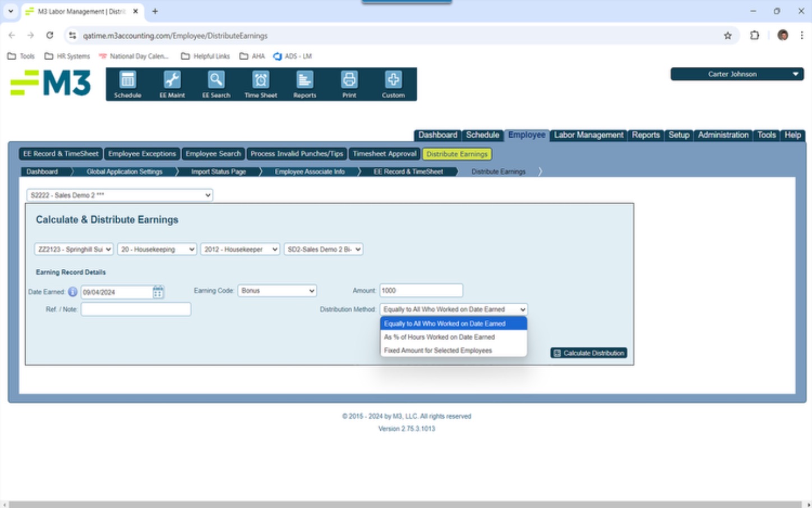Open Employee Exceptions sub-tab
Screen dimensions: 812x508
tap(142, 154)
